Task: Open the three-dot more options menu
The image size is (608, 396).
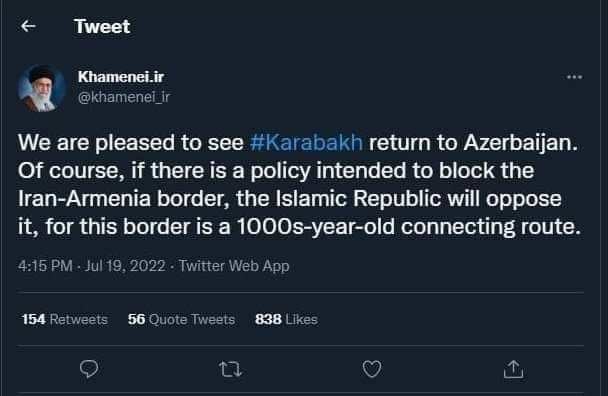Action: point(574,77)
